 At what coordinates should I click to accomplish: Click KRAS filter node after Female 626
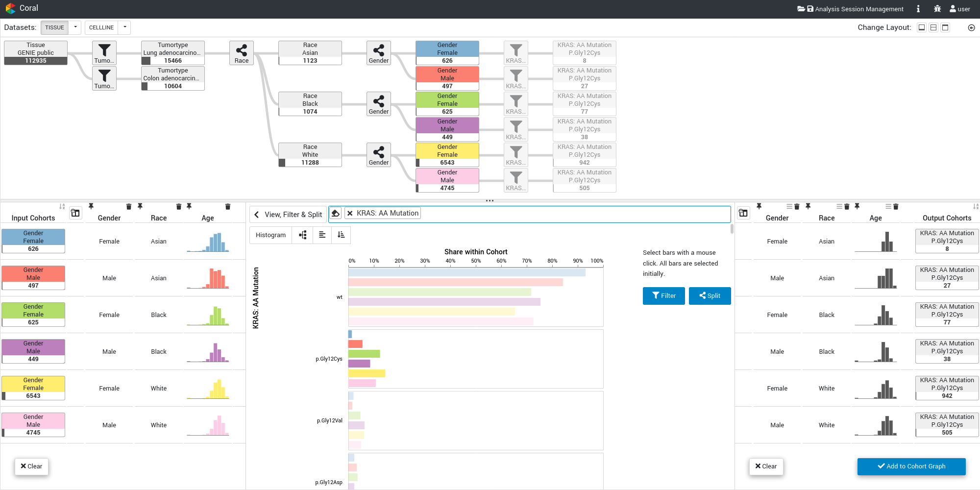[516, 53]
